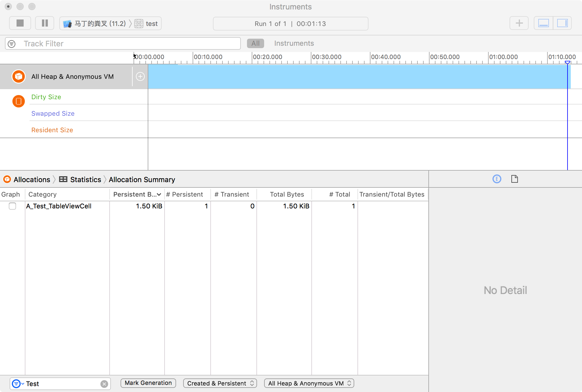Check the A_Test_TableViewCell graph checkbox
Viewport: 582px width, 392px height.
[x=12, y=206]
